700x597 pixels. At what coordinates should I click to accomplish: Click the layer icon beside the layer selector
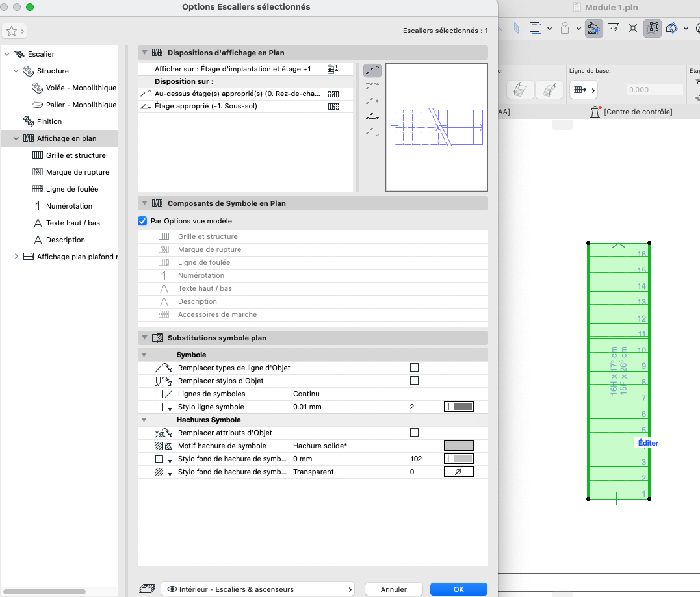coord(148,589)
